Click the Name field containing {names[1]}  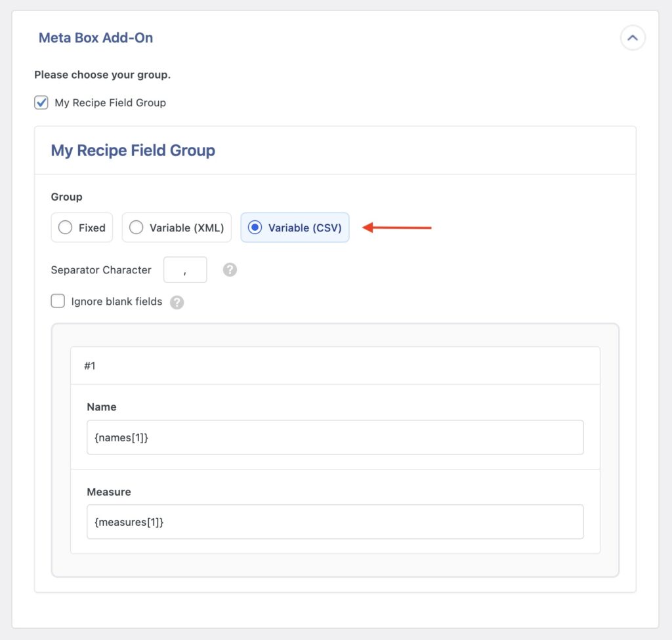pyautogui.click(x=335, y=437)
